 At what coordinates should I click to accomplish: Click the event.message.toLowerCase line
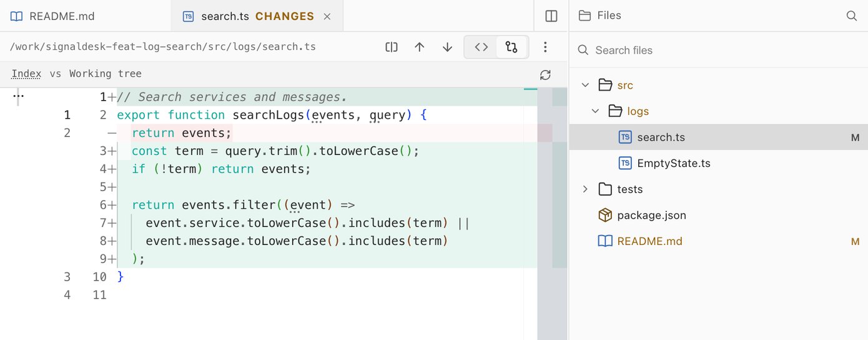pyautogui.click(x=297, y=241)
